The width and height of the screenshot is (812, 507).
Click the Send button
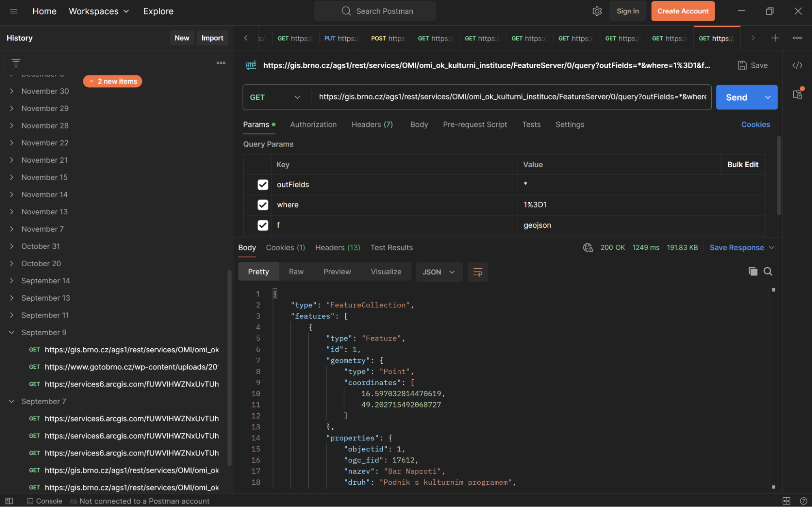pos(736,97)
